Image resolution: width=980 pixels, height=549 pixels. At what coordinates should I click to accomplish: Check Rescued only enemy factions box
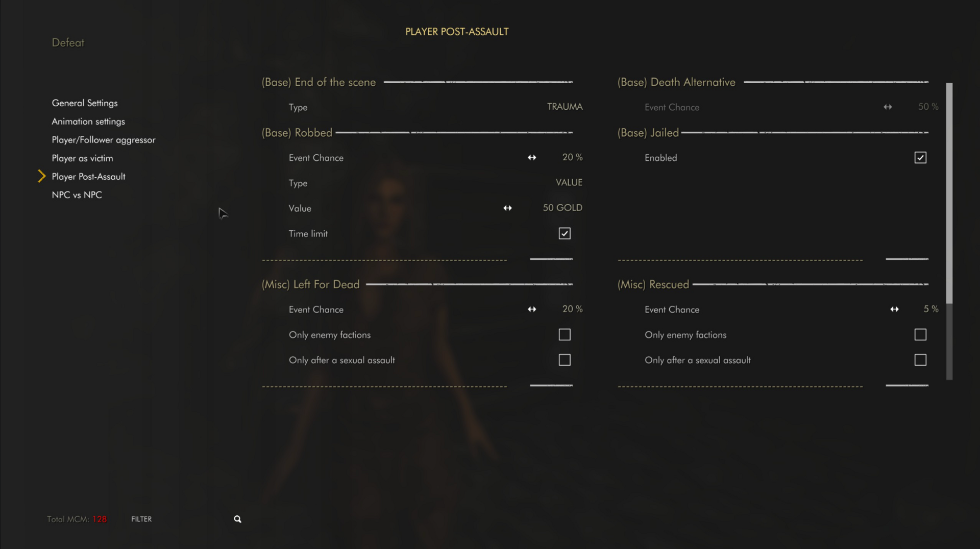(x=920, y=335)
